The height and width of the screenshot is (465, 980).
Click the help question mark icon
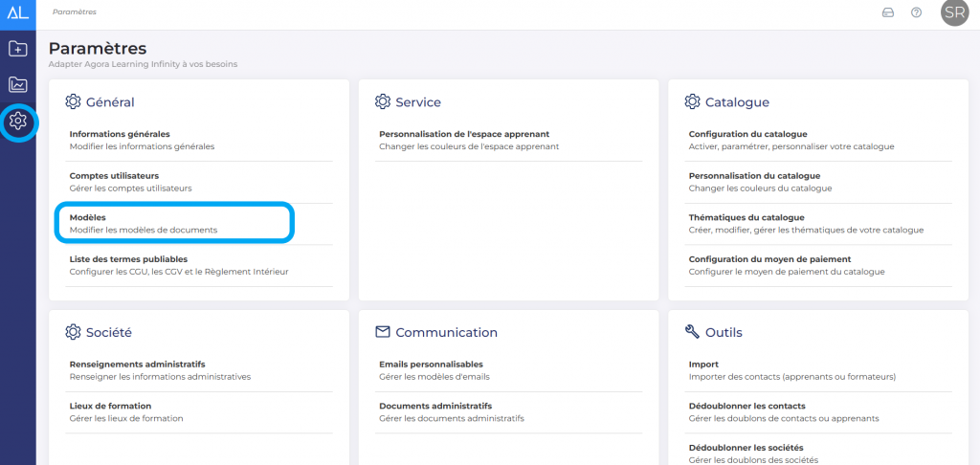(916, 12)
